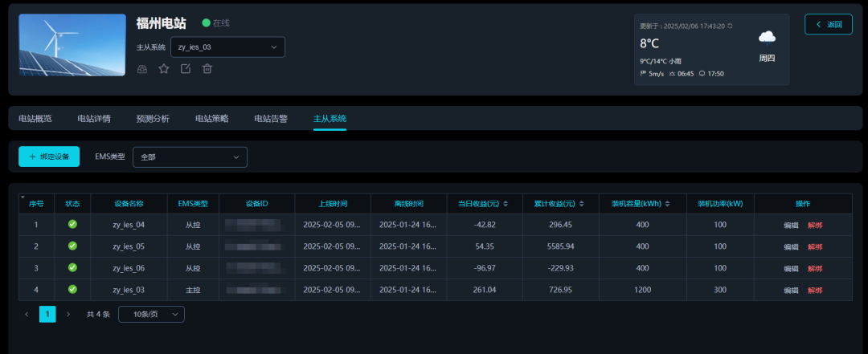This screenshot has height=354, width=868.
Task: Switch to the 预测分析 tab
Action: tap(153, 118)
